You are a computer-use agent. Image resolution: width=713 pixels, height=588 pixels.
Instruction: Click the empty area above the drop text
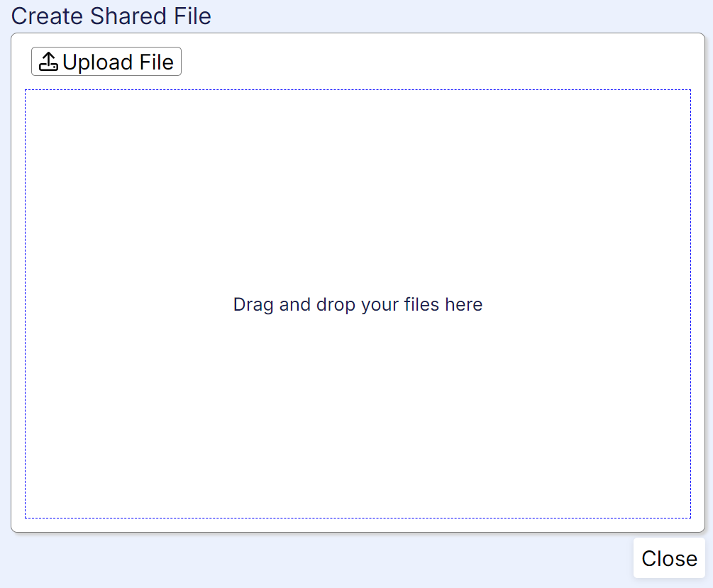(358, 192)
